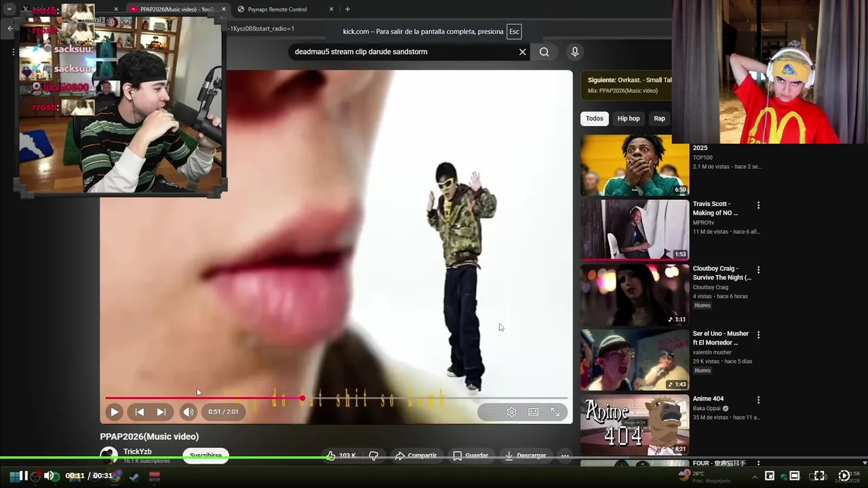Open more actions ellipsis beside Descargar

coord(564,455)
